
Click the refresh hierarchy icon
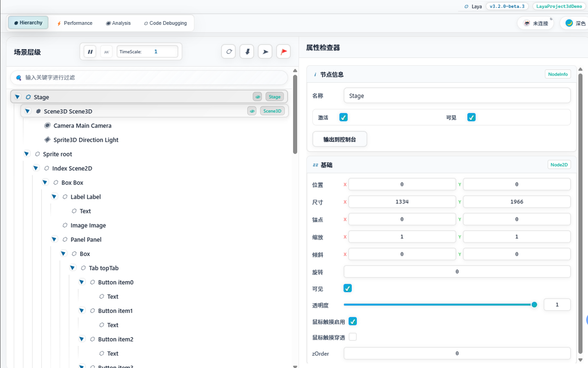point(229,52)
